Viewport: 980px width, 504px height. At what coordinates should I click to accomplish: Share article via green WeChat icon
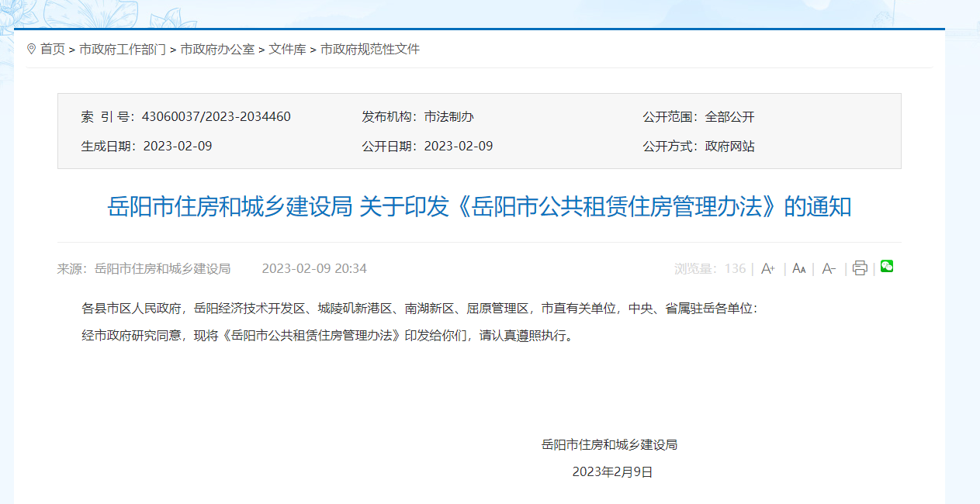[887, 267]
